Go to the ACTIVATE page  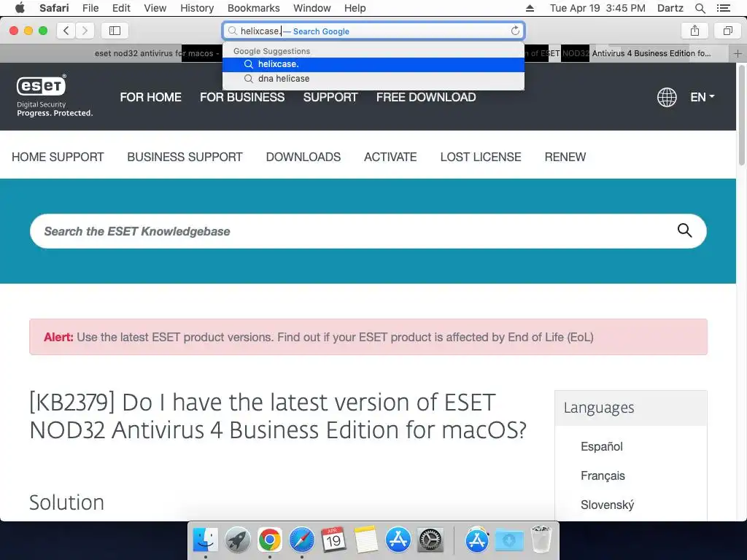click(x=390, y=157)
